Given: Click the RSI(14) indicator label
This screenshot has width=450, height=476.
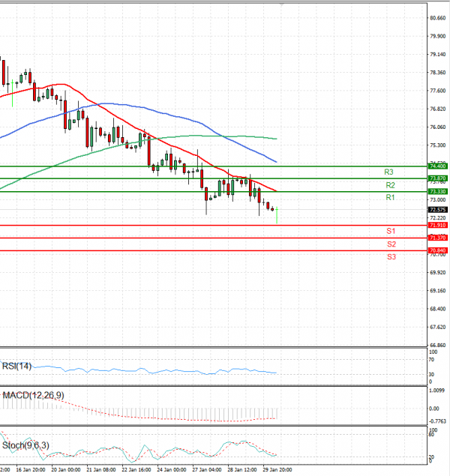Looking at the screenshot, I should [x=16, y=366].
